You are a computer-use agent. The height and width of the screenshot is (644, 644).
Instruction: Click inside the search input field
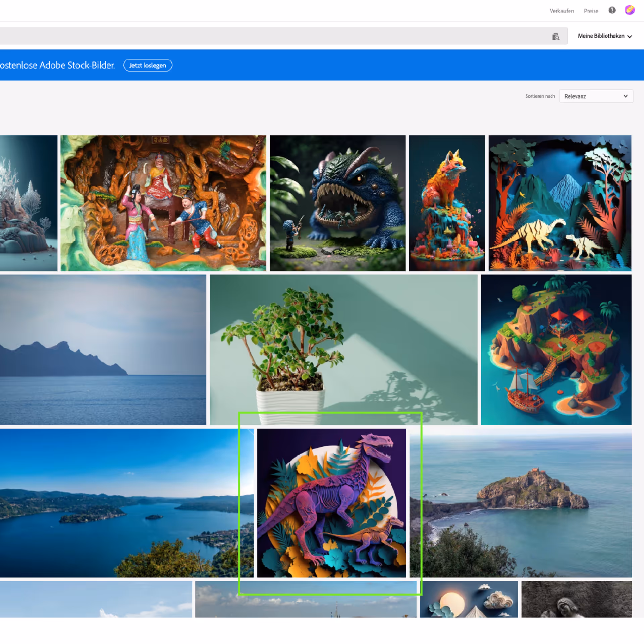click(x=268, y=36)
